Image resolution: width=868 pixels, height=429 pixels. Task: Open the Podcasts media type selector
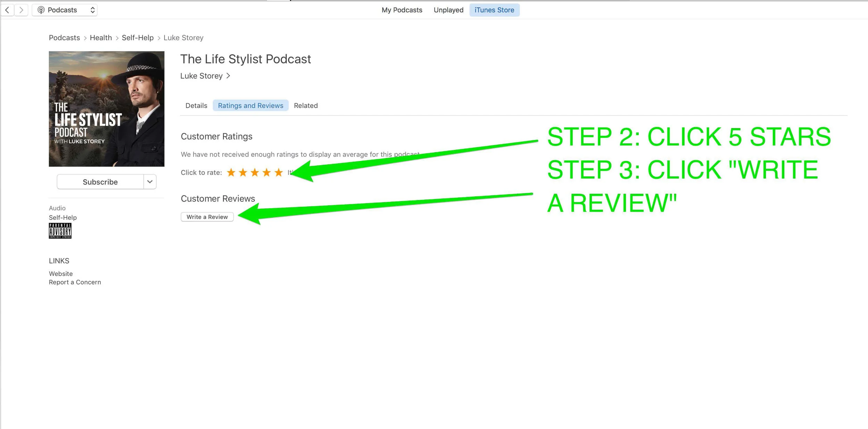point(65,10)
